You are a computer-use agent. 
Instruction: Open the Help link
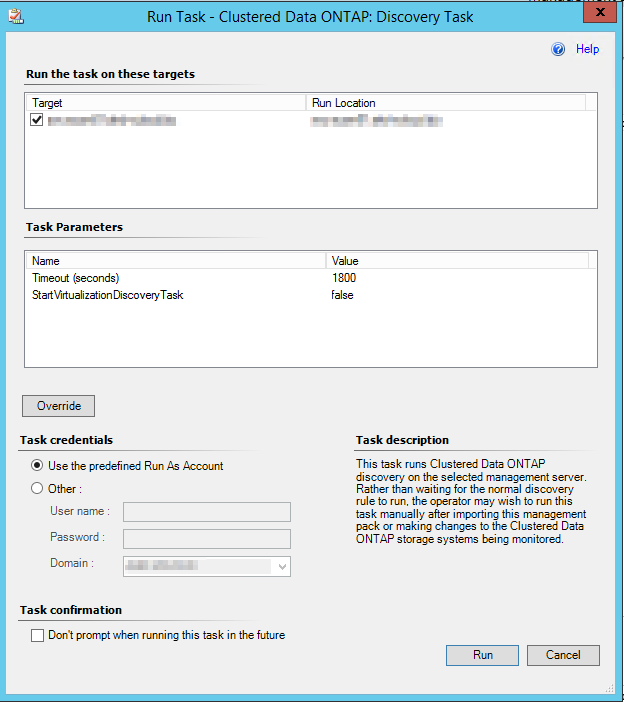click(x=587, y=49)
